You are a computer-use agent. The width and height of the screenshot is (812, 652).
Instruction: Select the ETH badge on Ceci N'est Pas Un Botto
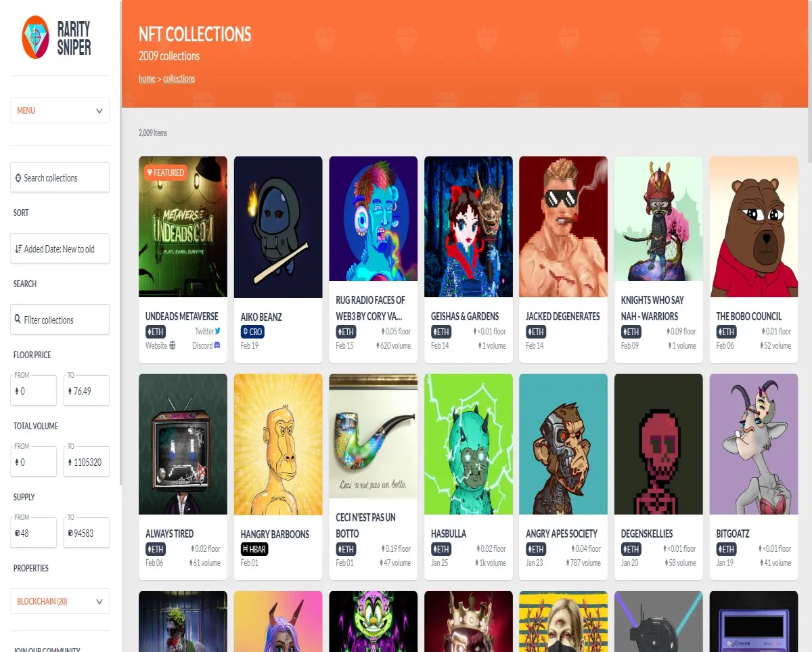(346, 549)
